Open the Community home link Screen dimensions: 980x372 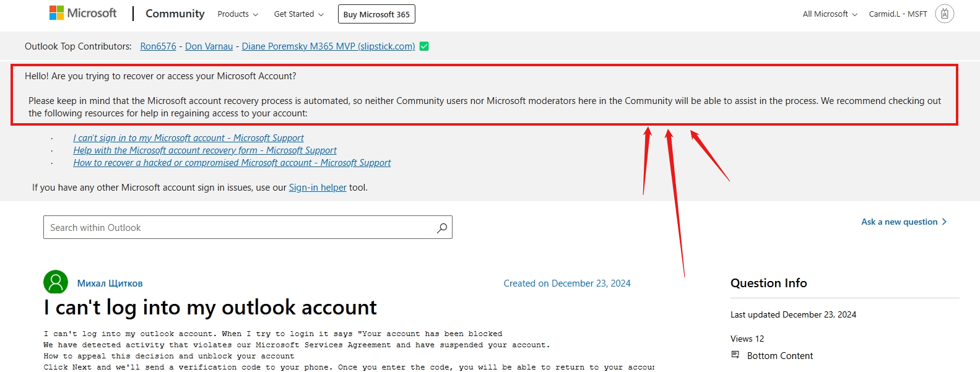pyautogui.click(x=175, y=14)
